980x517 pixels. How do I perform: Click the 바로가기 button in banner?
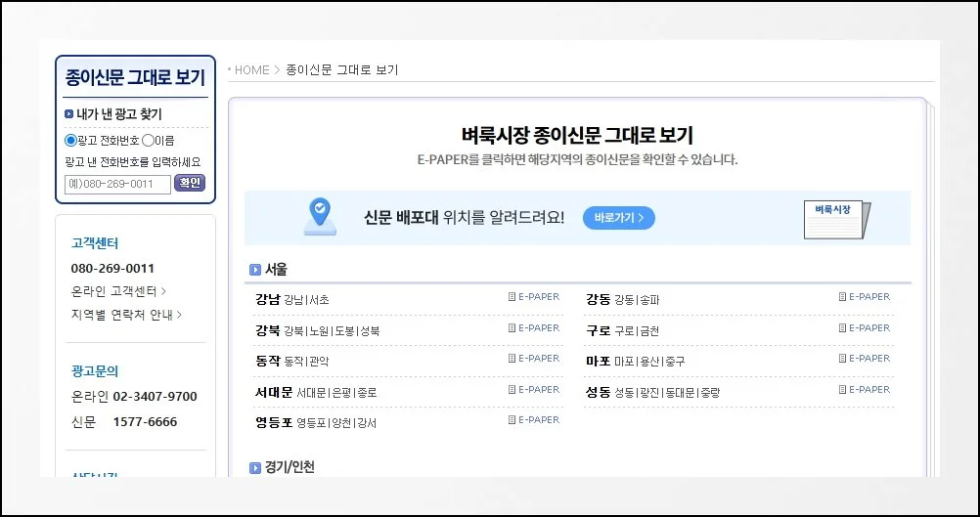619,218
